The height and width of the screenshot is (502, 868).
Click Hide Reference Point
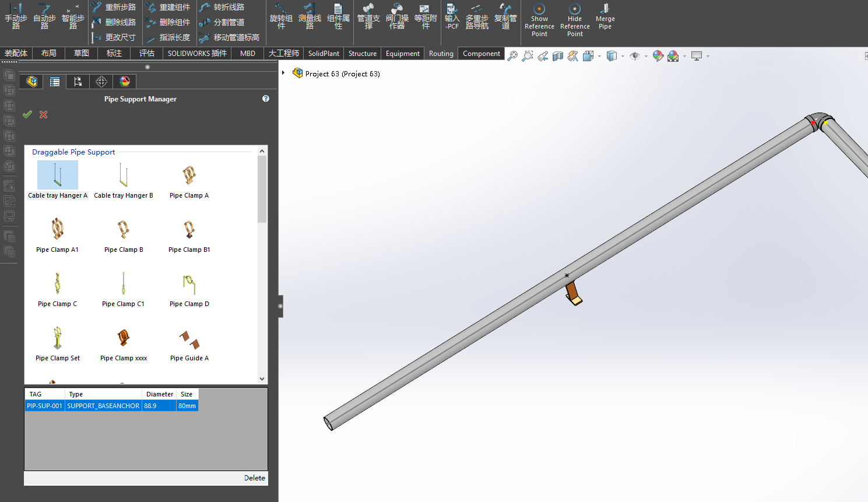(575, 20)
